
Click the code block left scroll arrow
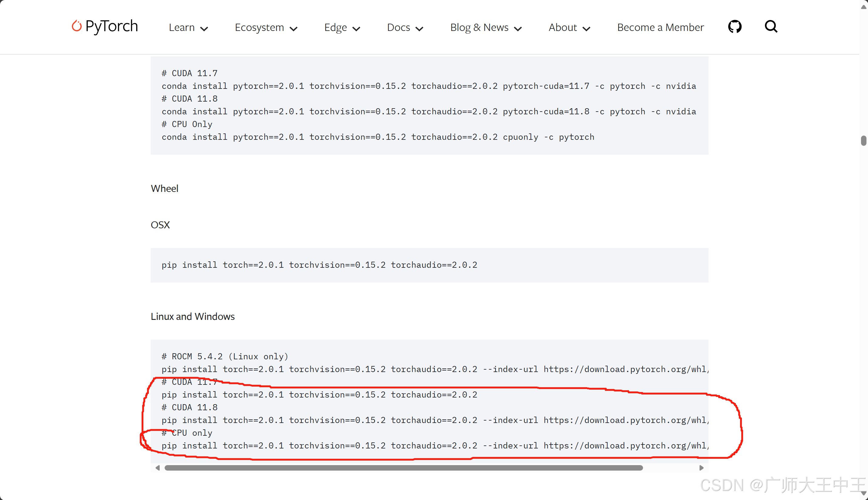[x=158, y=468]
